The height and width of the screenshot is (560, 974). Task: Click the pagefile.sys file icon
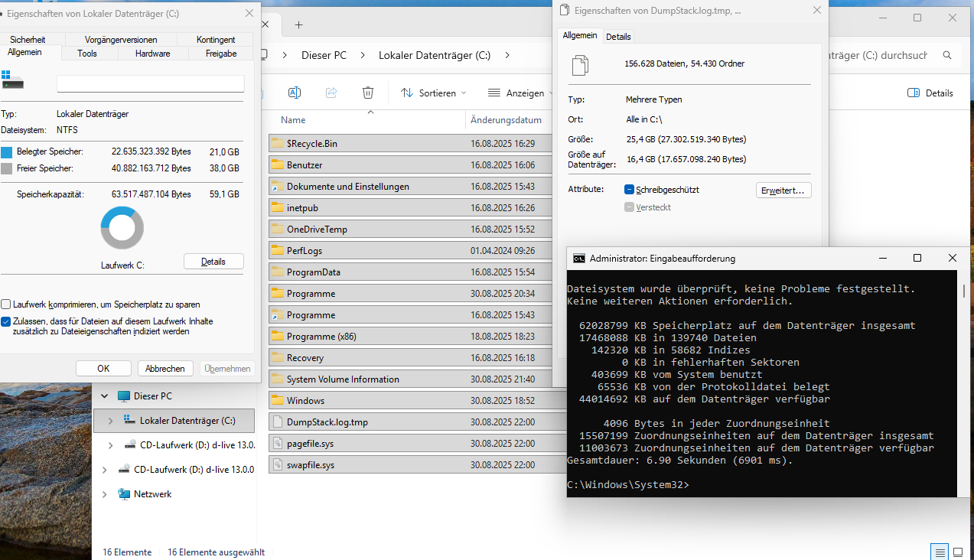pyautogui.click(x=277, y=443)
